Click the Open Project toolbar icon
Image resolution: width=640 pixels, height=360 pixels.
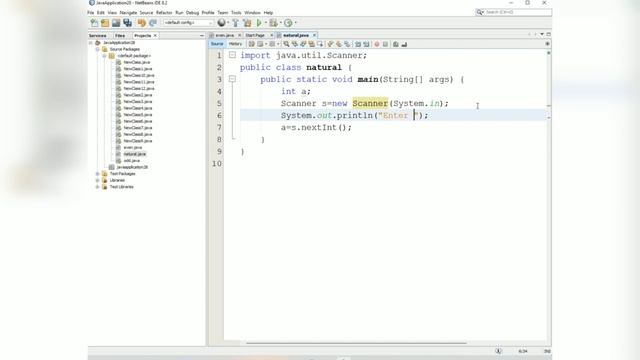click(116, 23)
